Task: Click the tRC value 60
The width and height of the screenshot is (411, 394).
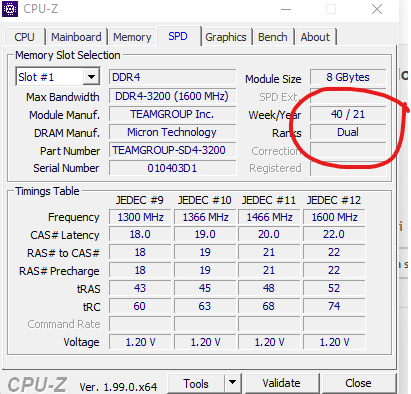Action: pos(140,306)
